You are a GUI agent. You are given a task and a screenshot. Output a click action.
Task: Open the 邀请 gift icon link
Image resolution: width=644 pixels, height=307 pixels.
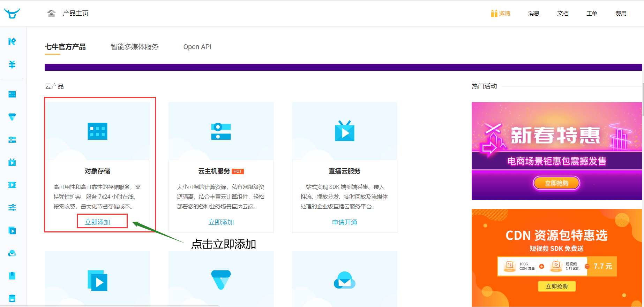[x=501, y=13]
